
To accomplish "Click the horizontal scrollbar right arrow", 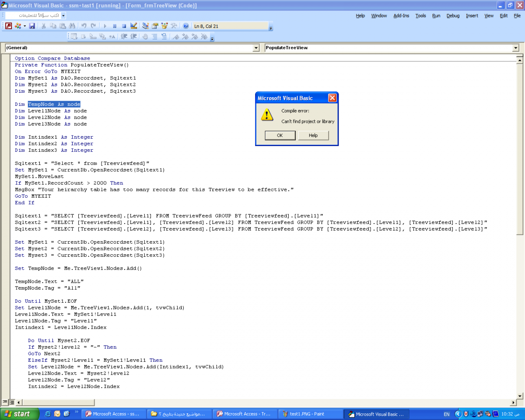I will (513, 402).
